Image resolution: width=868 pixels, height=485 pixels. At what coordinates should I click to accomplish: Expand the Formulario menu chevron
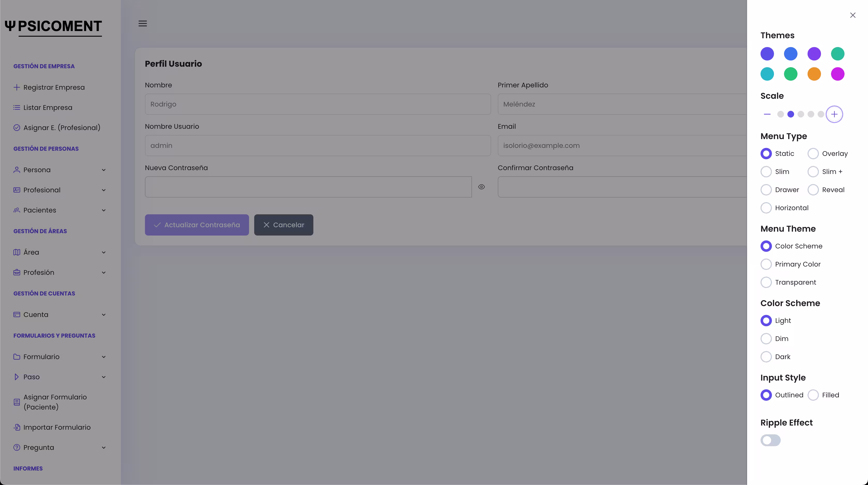(104, 357)
